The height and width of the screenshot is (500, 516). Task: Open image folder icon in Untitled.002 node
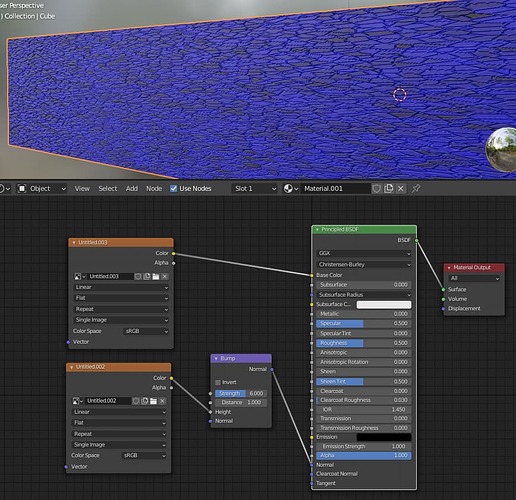153,401
